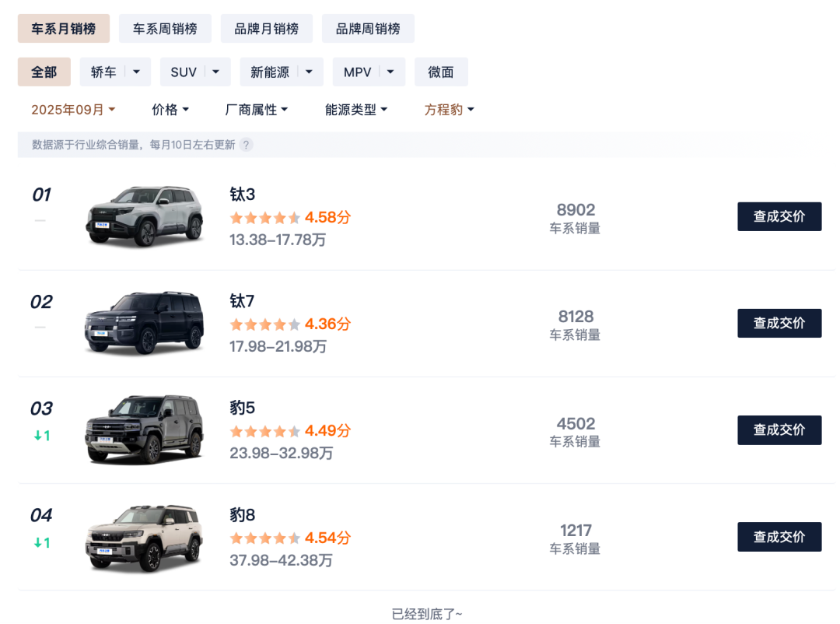Expand the 能源类型 filter
This screenshot has height=624, width=840.
356,110
